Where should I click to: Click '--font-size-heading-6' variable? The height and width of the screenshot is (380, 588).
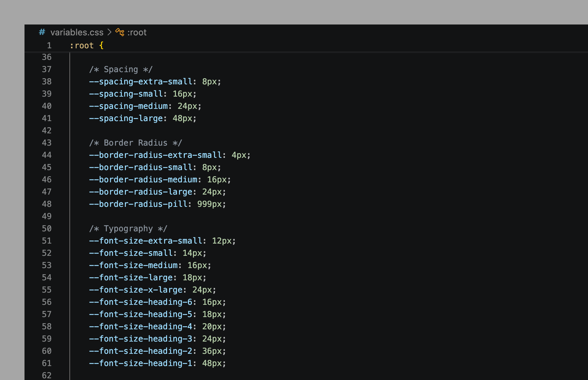point(141,302)
